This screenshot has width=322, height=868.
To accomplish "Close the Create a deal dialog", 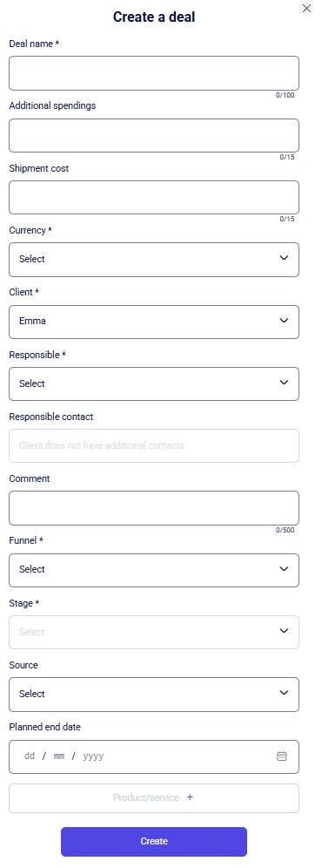I will coord(306,9).
